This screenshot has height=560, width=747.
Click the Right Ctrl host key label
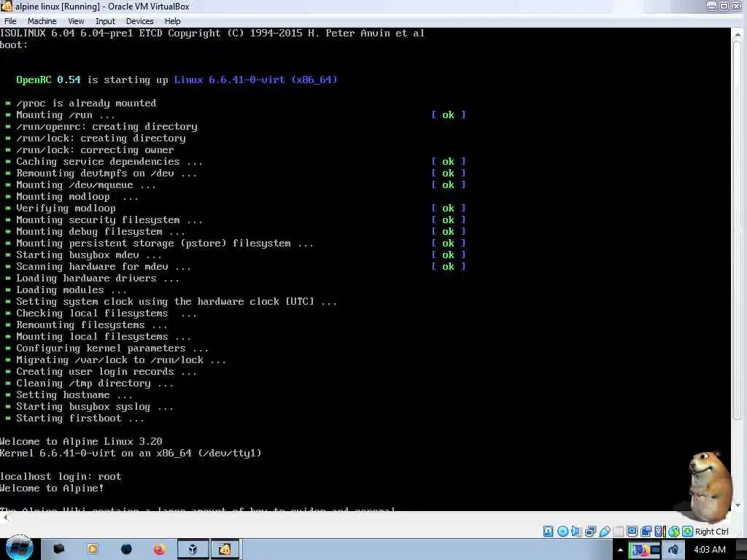coord(711,532)
